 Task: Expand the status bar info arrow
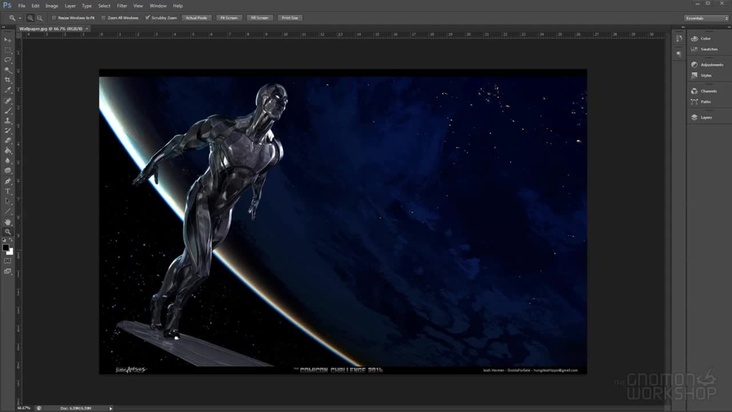click(x=111, y=408)
